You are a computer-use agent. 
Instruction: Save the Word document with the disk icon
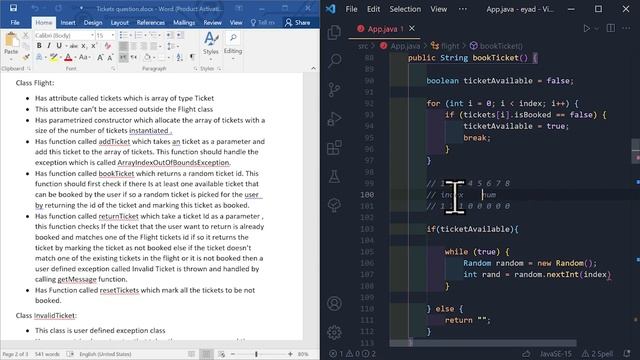point(13,8)
